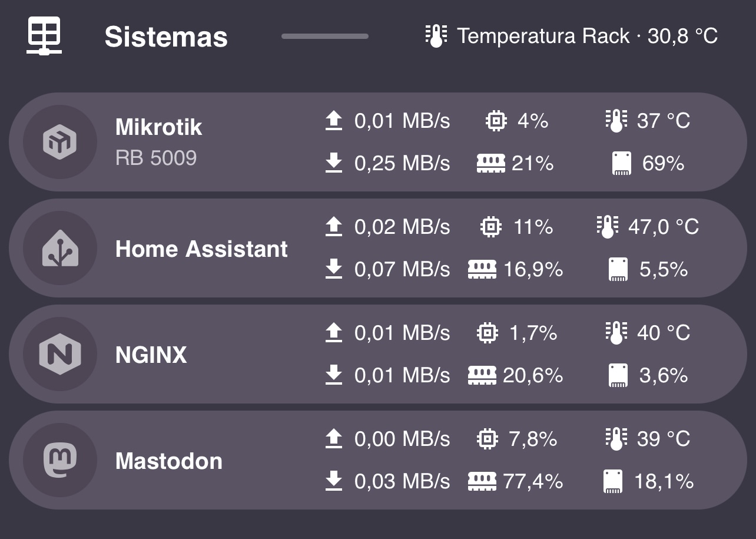Click Mikrotik's upload arrow icon
This screenshot has width=756, height=539.
333,121
